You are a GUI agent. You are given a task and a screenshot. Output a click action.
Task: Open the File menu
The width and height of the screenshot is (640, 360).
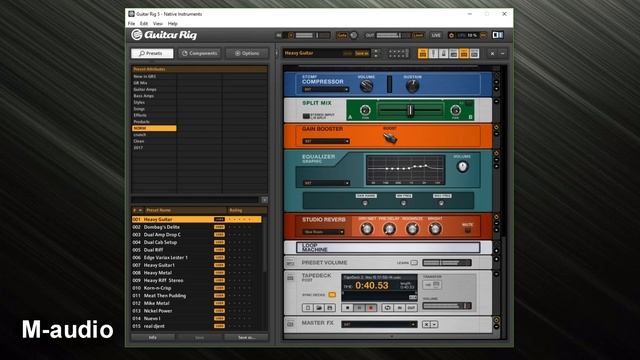pos(131,24)
